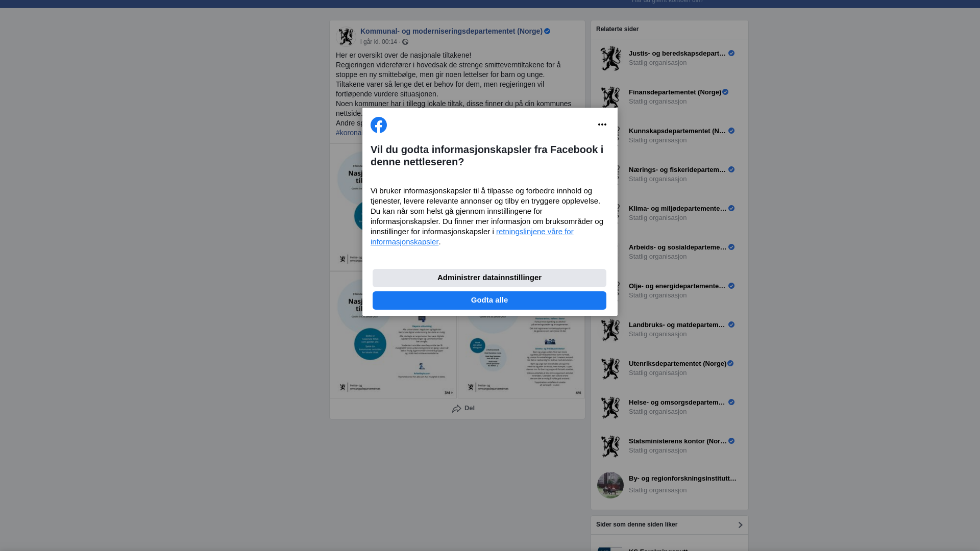Click the cookie dialog heading Vil du godta informasjonskapsler
980x551 pixels.
(x=487, y=156)
